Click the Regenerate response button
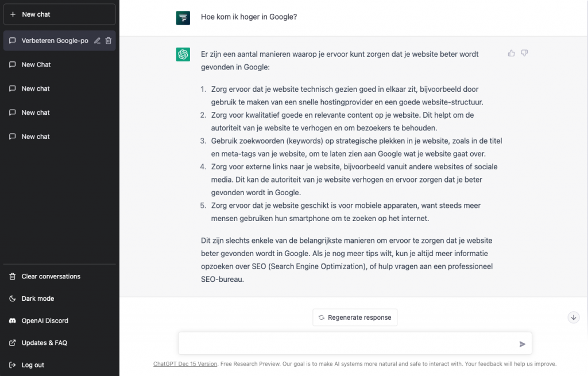The width and height of the screenshot is (588, 376). click(355, 317)
